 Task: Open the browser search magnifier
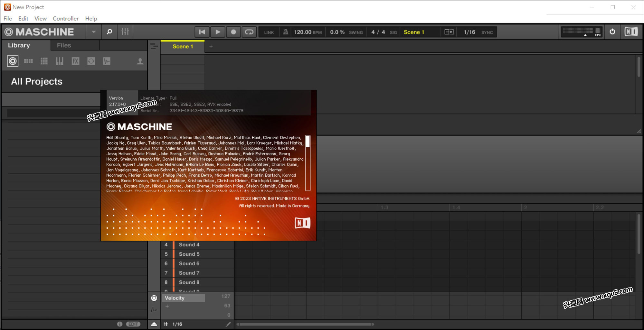tap(109, 32)
